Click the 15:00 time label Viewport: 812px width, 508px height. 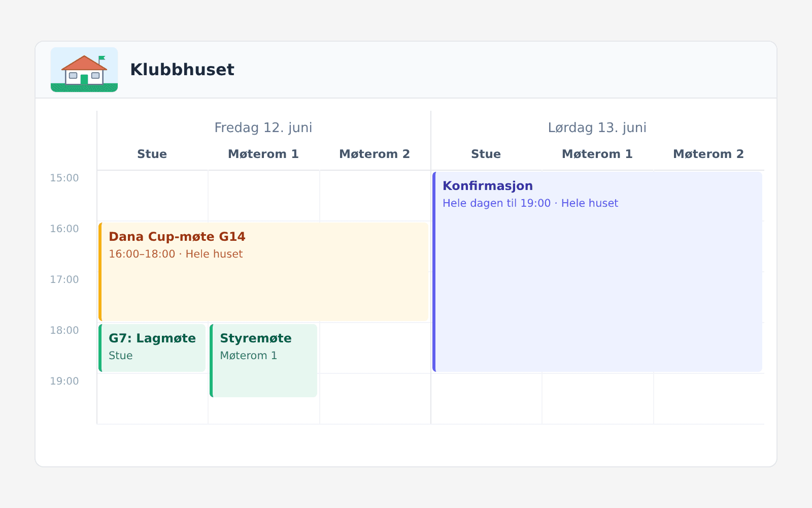tap(64, 178)
